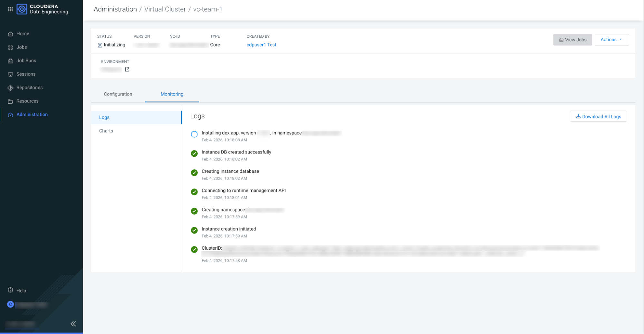Click the Help icon in sidebar
The width and height of the screenshot is (644, 334).
tap(11, 291)
